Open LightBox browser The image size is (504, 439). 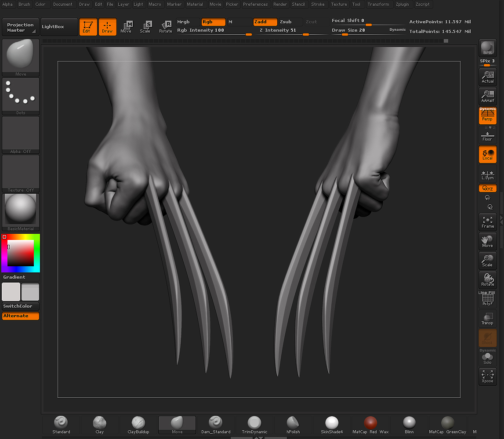[59, 27]
